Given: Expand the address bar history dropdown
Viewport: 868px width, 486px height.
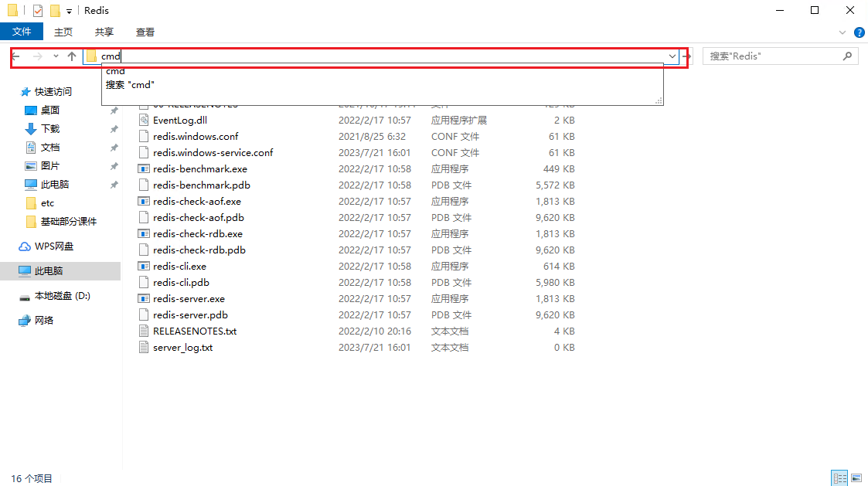Looking at the screenshot, I should click(x=672, y=56).
